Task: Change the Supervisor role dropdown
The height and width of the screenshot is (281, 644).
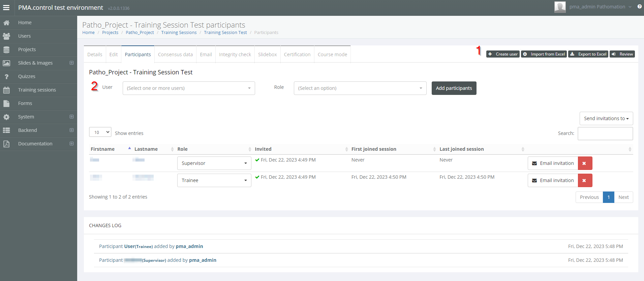Action: (214, 163)
